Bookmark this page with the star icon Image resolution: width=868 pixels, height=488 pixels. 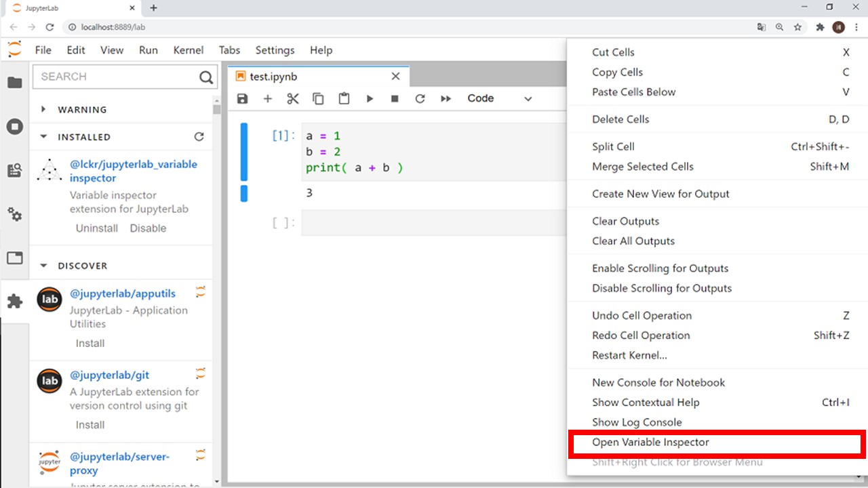[798, 27]
